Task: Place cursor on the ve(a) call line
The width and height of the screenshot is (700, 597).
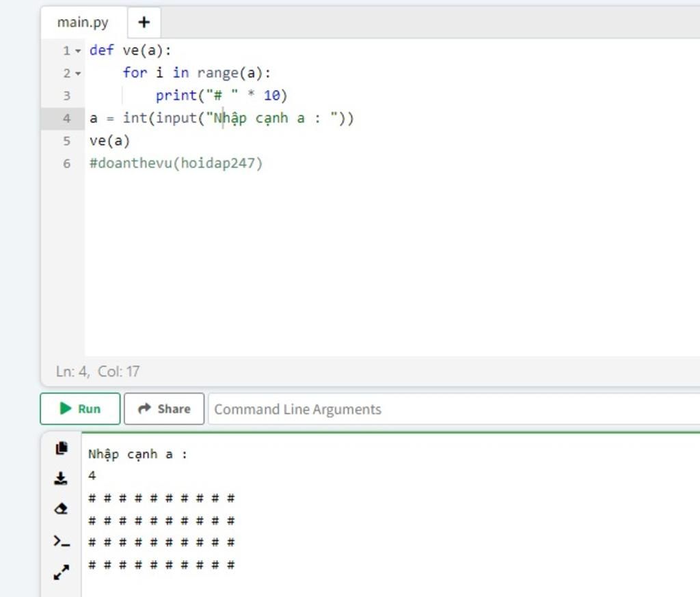Action: click(x=109, y=141)
